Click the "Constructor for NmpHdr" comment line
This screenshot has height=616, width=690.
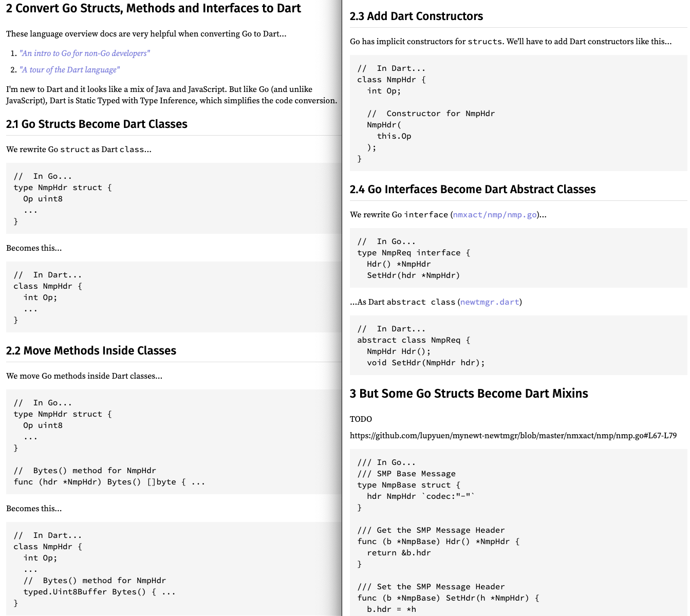(x=431, y=114)
